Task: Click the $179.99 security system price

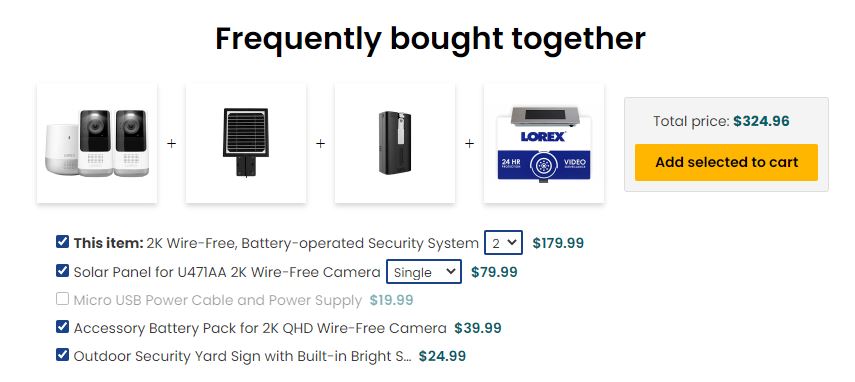Action: [558, 243]
